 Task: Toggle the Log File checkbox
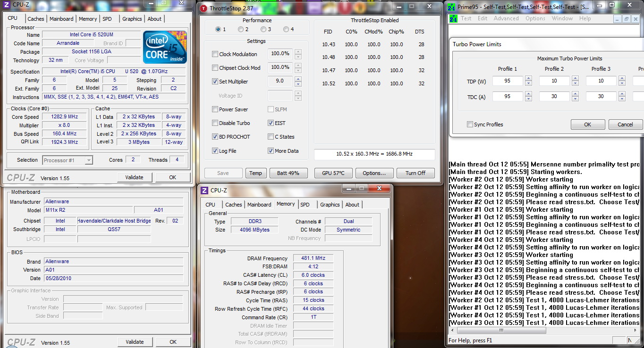(x=215, y=151)
